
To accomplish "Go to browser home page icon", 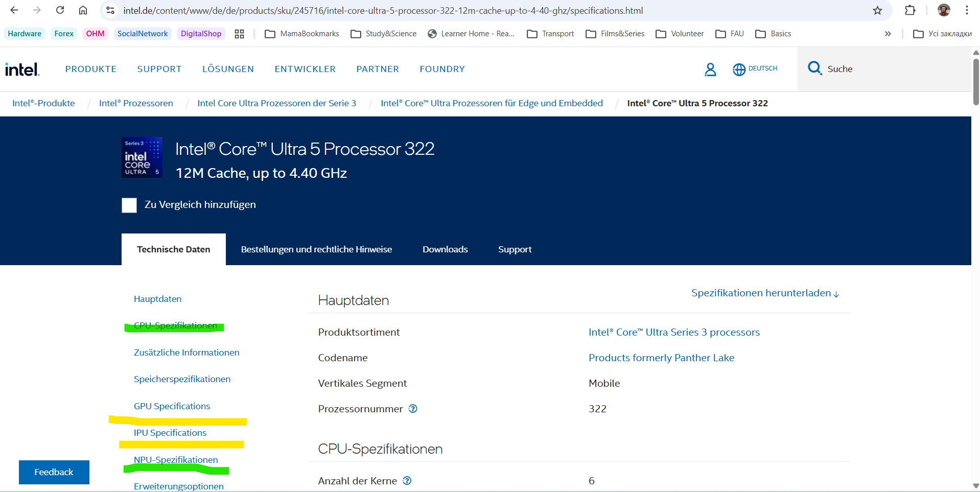I will click(x=83, y=10).
